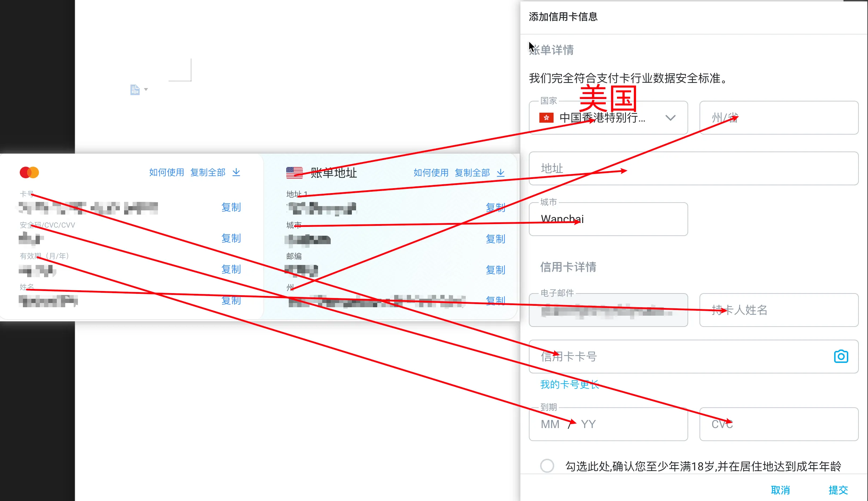Click the Mastercard icon on left panel
868x501 pixels.
(29, 172)
